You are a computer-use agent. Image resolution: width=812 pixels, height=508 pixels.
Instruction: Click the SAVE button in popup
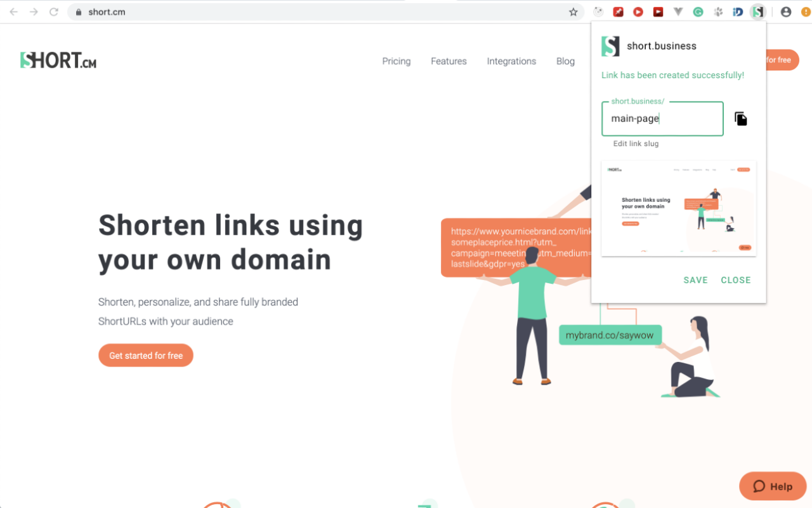[695, 280]
